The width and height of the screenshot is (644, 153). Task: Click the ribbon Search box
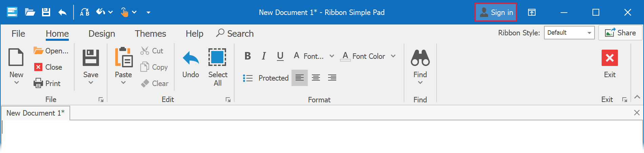pyautogui.click(x=235, y=34)
